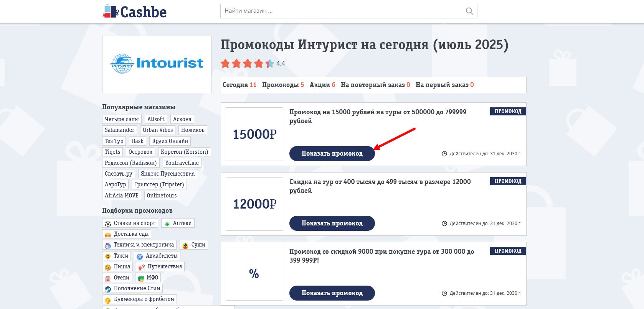Viewport: 644px width, 309px height.
Task: Select the 'На первый заказ 0' tab
Action: (445, 85)
